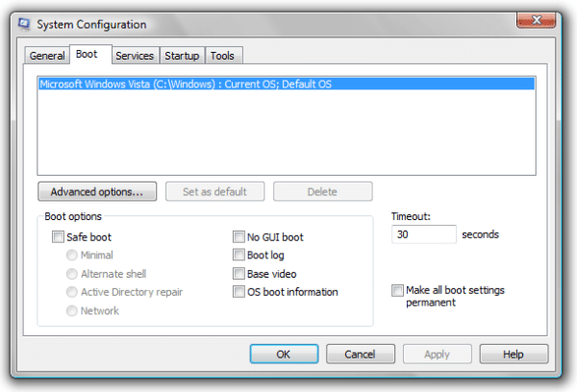The image size is (577, 392).
Task: Go to the Startup tab
Action: (x=182, y=56)
